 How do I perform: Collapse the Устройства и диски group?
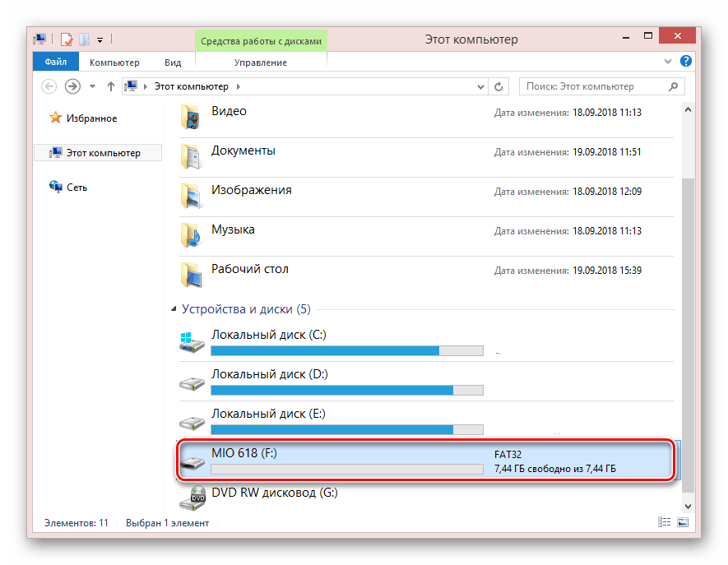tap(174, 310)
